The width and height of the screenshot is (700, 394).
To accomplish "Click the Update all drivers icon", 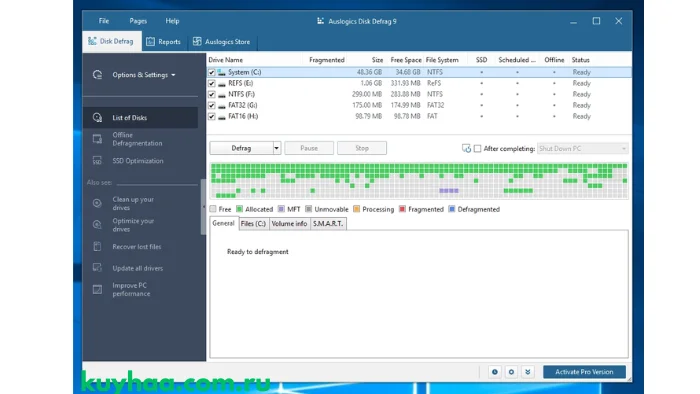I will point(97,268).
